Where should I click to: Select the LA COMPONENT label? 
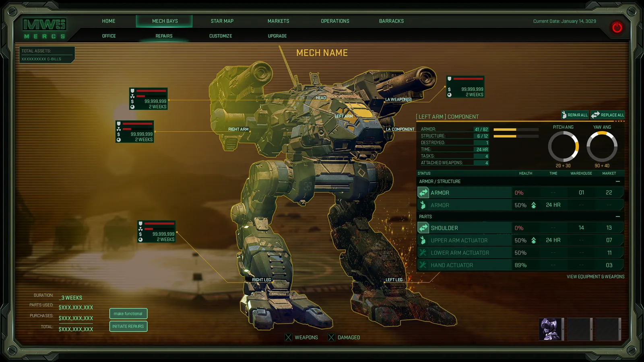(400, 129)
